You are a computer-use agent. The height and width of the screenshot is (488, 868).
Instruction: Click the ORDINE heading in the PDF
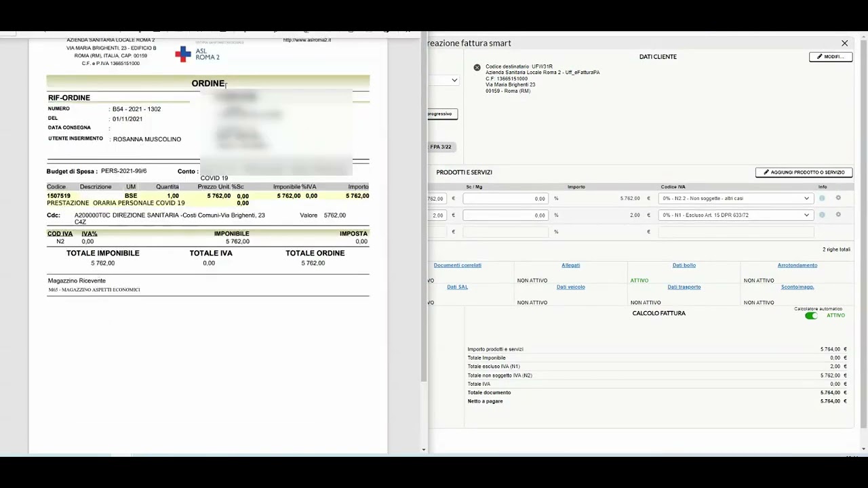coord(208,83)
